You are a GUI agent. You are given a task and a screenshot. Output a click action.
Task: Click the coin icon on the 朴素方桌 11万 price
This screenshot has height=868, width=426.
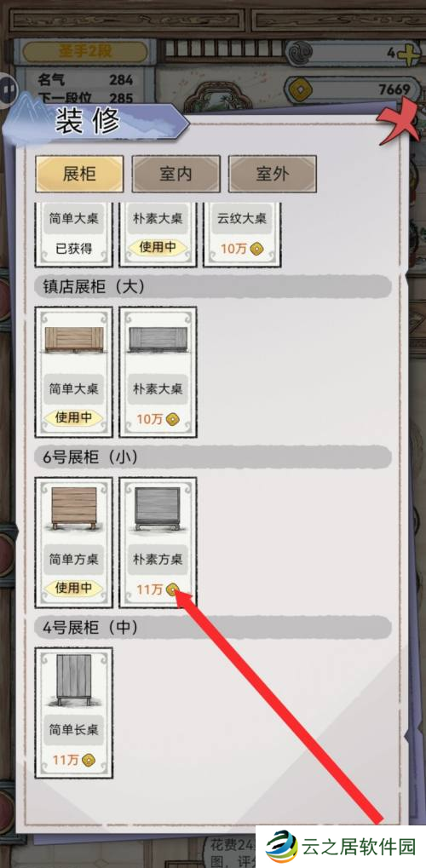tap(173, 589)
